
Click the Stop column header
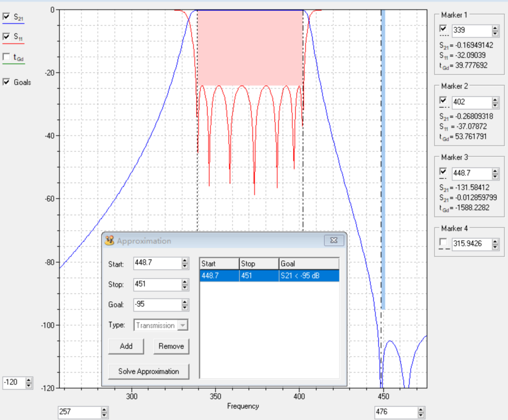click(259, 264)
